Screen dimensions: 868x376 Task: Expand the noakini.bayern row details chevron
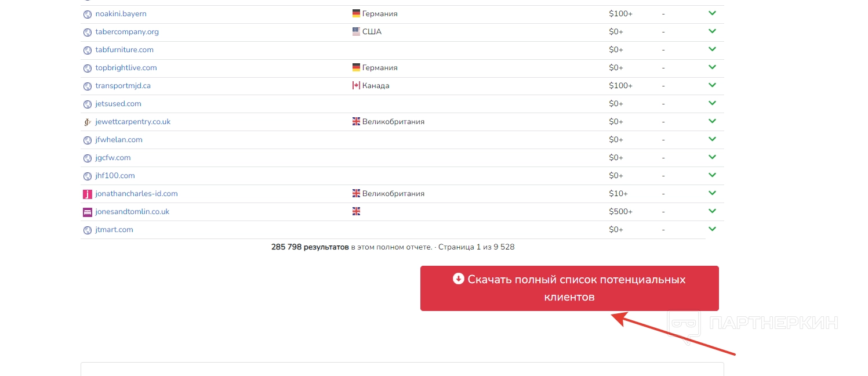tap(712, 13)
